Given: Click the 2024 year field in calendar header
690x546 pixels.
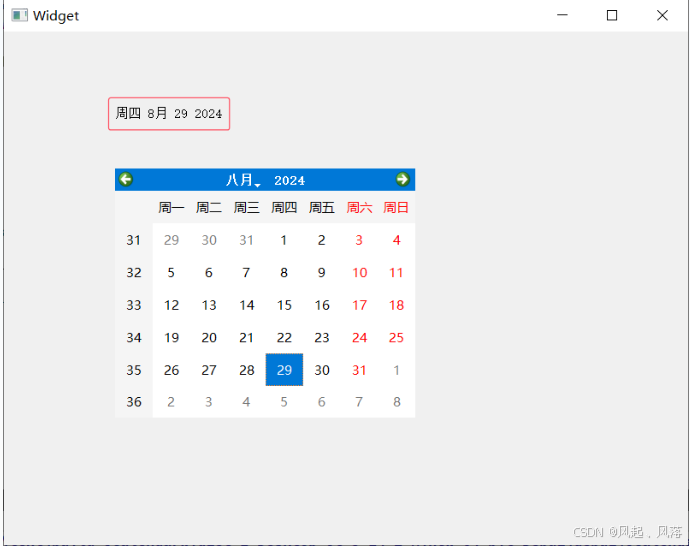Looking at the screenshot, I should [x=289, y=180].
